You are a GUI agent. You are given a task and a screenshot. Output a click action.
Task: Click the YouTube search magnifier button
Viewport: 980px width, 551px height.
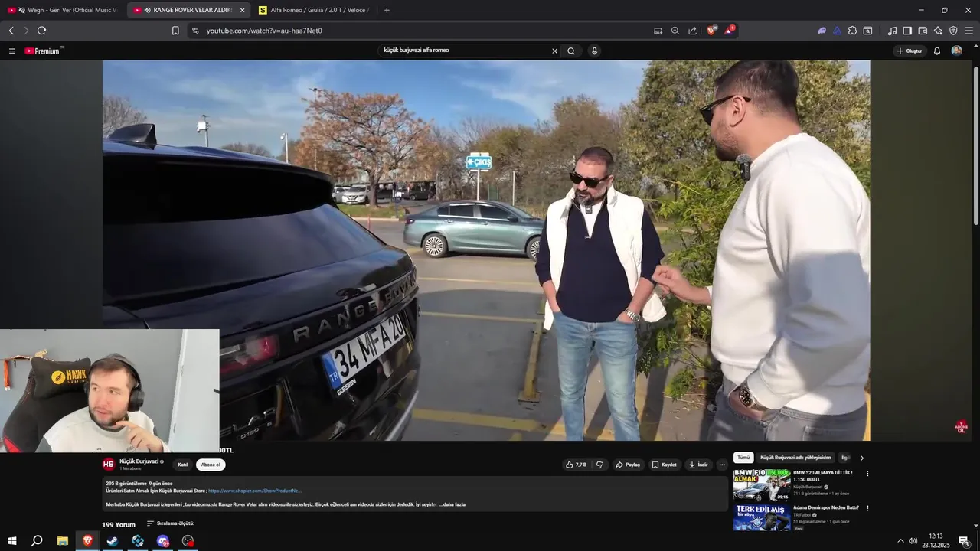tap(571, 51)
